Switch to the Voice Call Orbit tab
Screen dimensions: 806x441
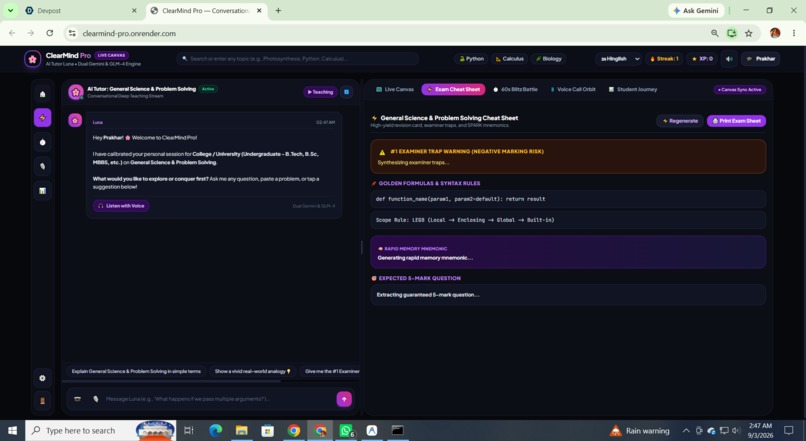point(573,89)
